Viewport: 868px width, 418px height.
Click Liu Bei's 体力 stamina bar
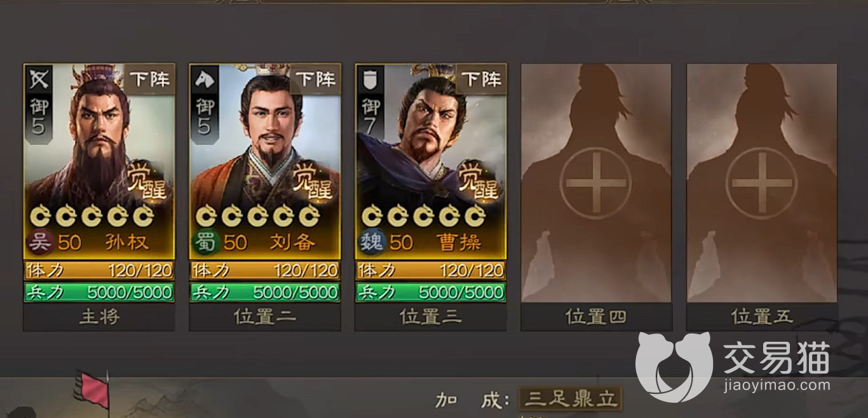point(265,271)
